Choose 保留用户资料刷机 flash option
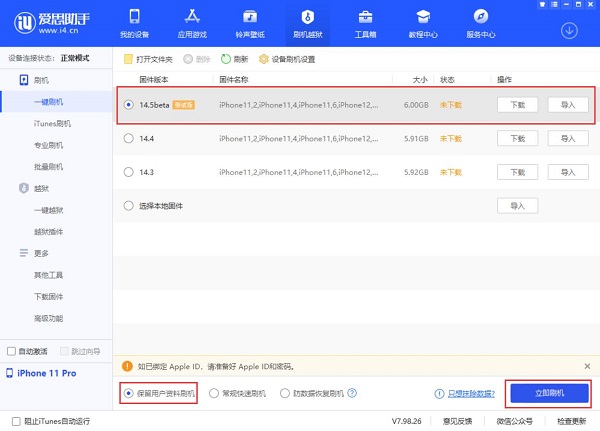The image size is (600, 431). (127, 394)
